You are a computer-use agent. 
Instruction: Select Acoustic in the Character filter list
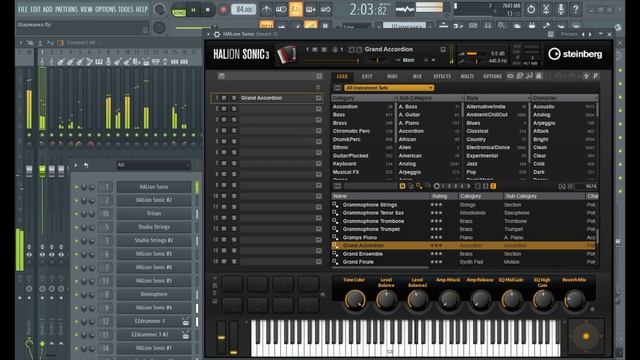pyautogui.click(x=544, y=107)
